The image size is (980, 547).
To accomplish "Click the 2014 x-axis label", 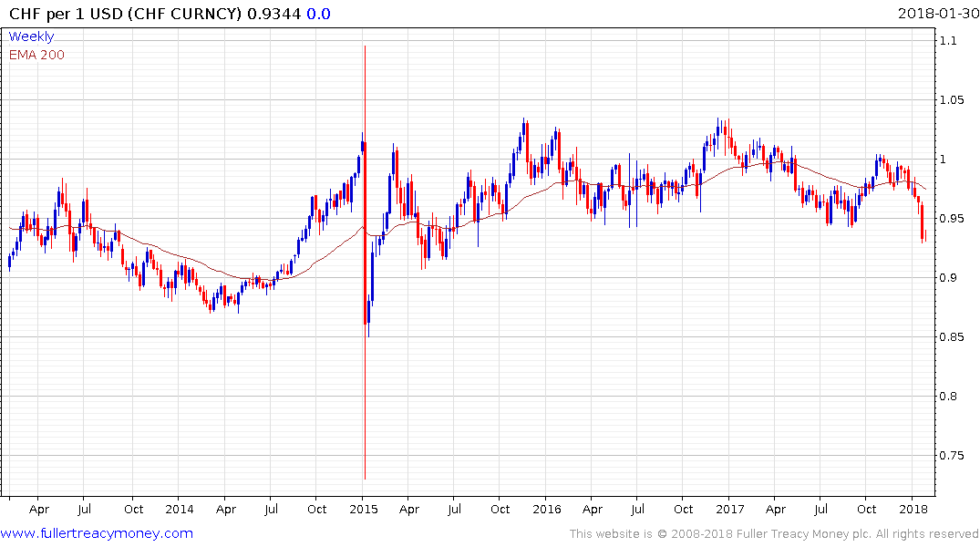I will coord(180,509).
